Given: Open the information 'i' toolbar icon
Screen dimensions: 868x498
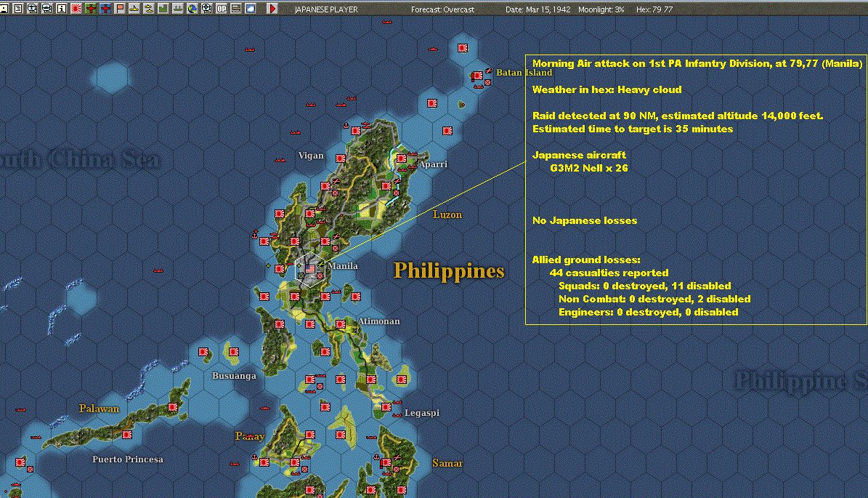Looking at the screenshot, I should point(62,8).
